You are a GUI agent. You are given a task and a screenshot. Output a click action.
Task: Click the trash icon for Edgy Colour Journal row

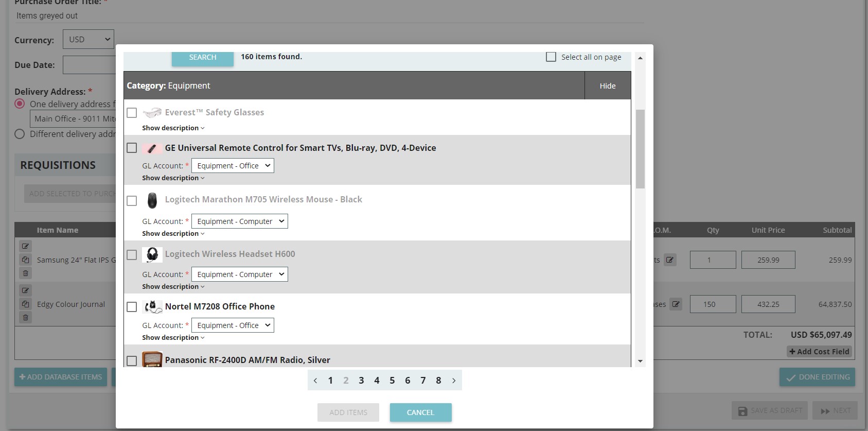pyautogui.click(x=25, y=317)
